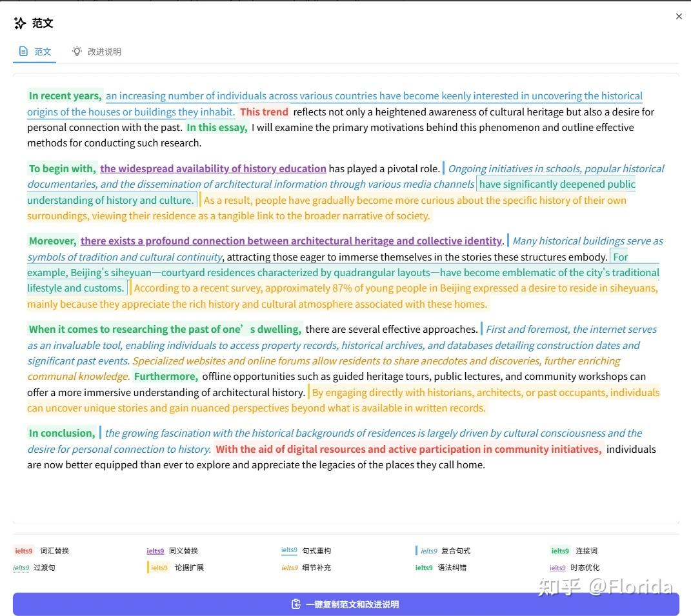Click the sparkle icon beside the 范文 title

click(20, 23)
